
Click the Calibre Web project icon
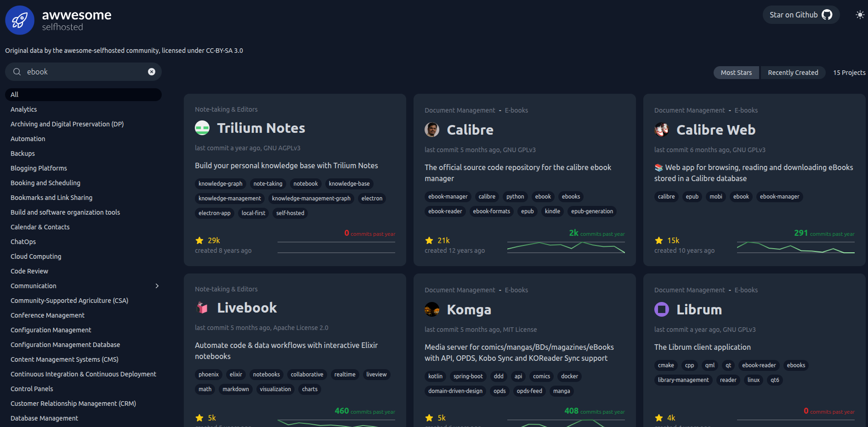pos(662,130)
